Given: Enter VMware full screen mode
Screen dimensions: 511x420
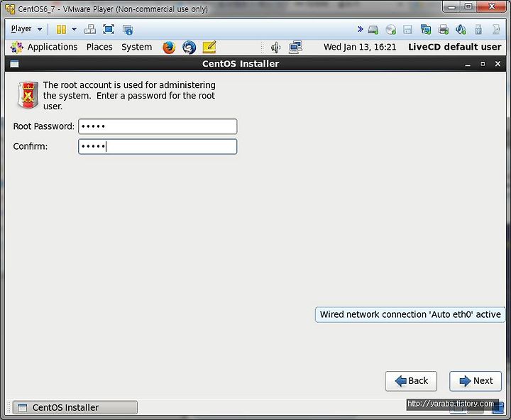Looking at the screenshot, I should 109,29.
